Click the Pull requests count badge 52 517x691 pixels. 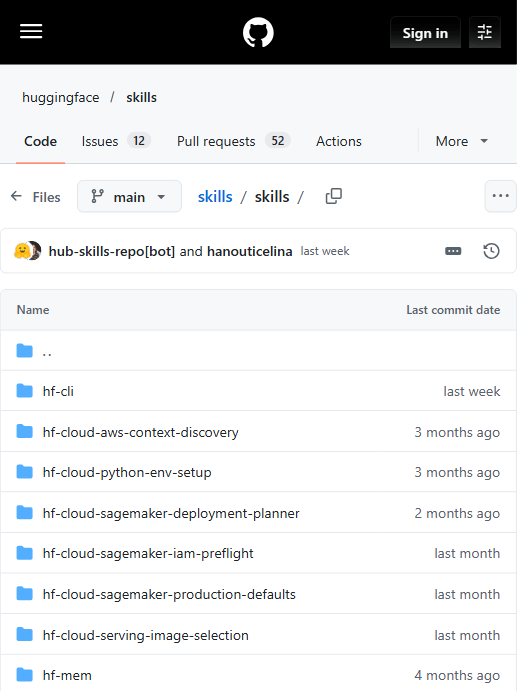point(278,141)
